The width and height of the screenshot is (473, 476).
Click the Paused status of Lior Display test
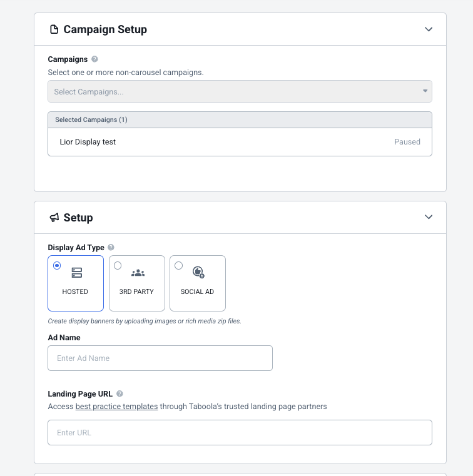(x=407, y=142)
